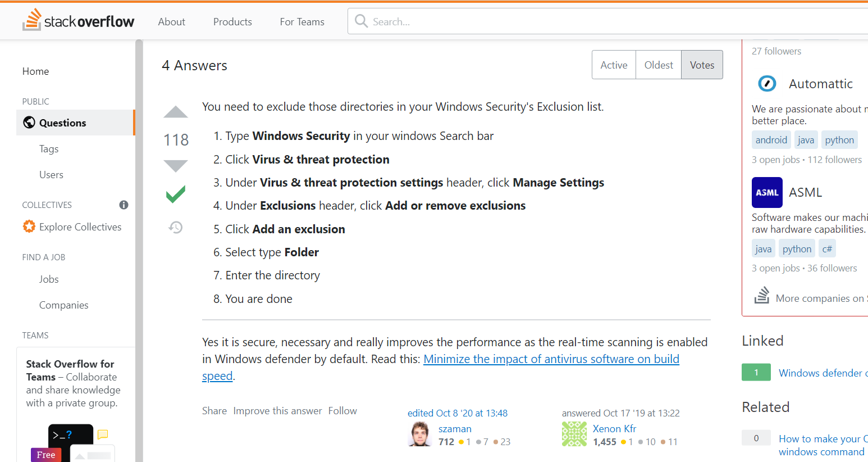Downvote the answer with 118 votes
868x462 pixels.
(x=176, y=166)
